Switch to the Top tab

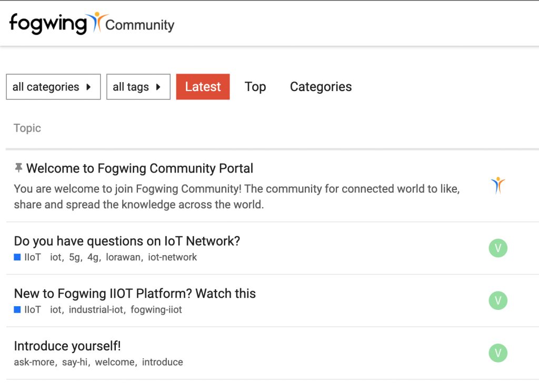click(255, 87)
